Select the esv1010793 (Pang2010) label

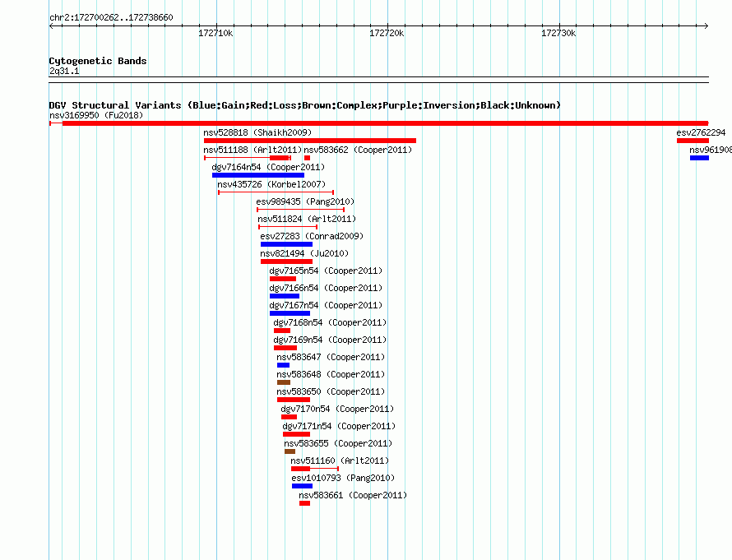coord(343,478)
